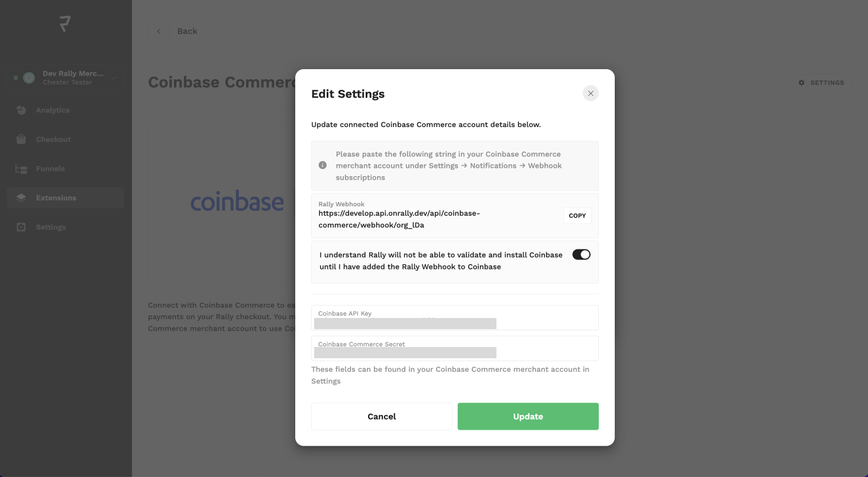Viewport: 868px width, 477px height.
Task: Copy the Rally Webhook URL
Action: [x=577, y=215]
